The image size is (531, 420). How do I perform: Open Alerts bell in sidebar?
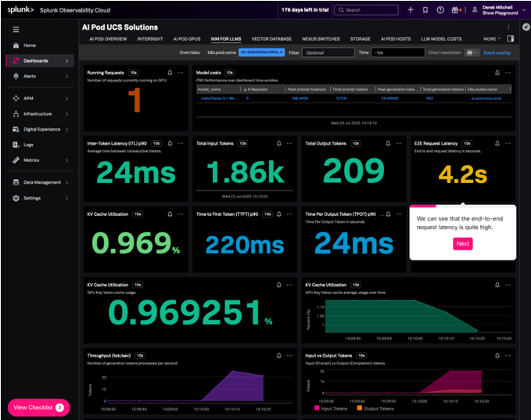pyautogui.click(x=16, y=76)
